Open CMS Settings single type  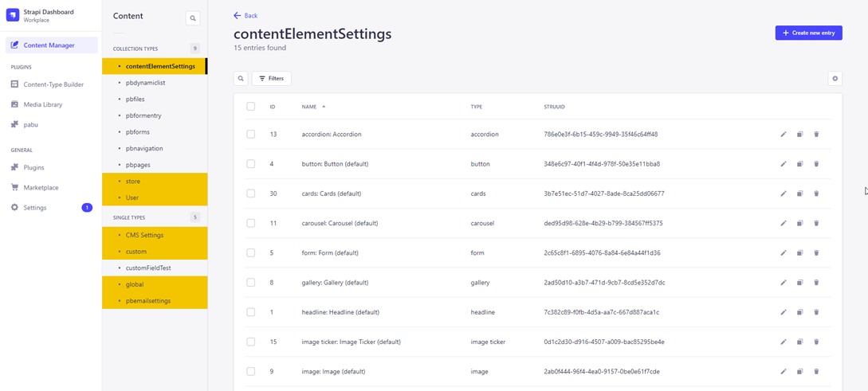pos(155,235)
